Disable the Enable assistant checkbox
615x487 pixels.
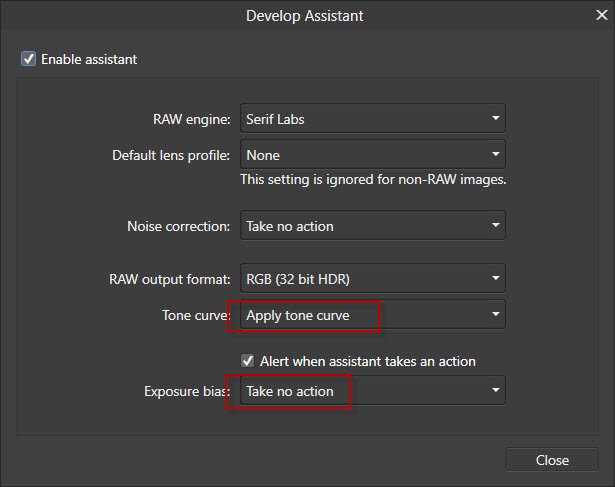point(28,59)
